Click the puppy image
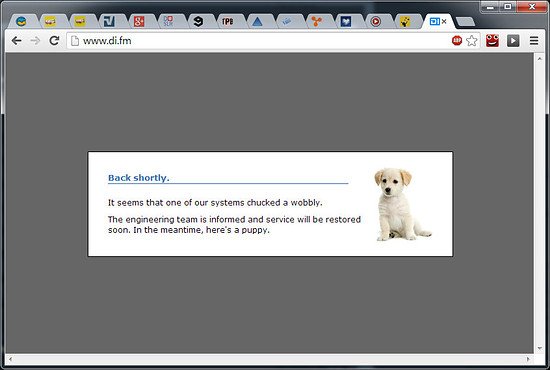550x370 pixels. (x=403, y=204)
